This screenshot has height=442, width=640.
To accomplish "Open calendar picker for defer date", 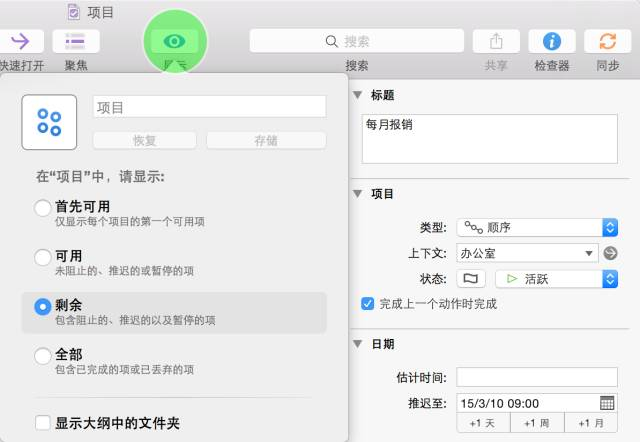I will 607,403.
